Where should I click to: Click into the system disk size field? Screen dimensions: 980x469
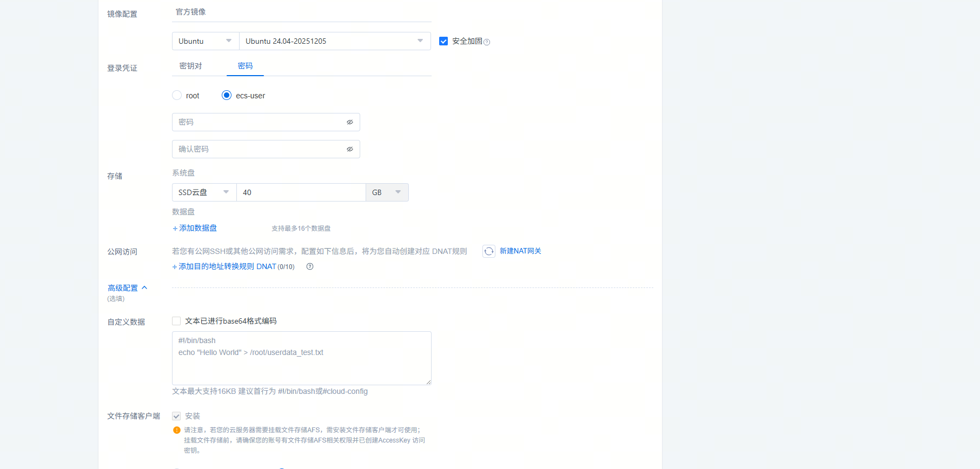[x=301, y=192]
